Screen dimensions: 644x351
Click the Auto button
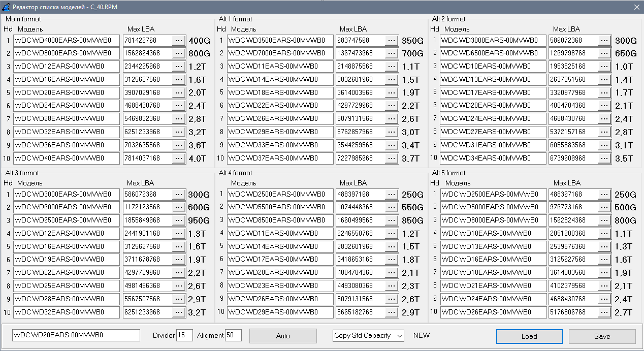click(283, 336)
